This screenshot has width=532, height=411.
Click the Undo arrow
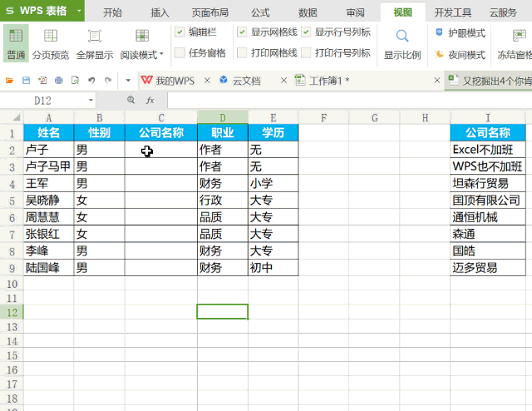point(91,81)
